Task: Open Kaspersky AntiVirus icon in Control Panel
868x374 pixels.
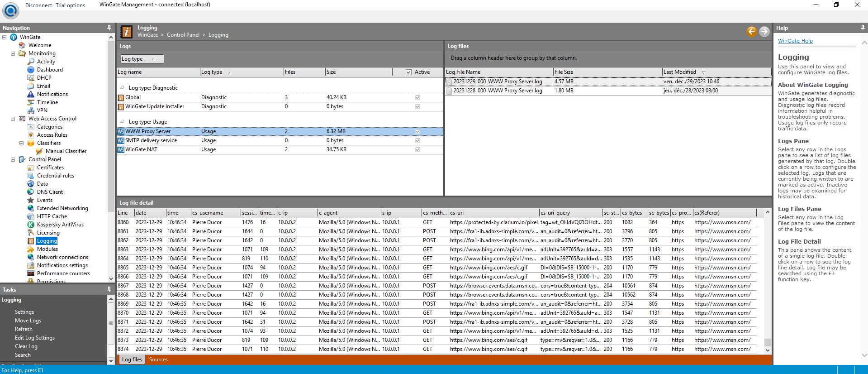Action: tap(31, 225)
